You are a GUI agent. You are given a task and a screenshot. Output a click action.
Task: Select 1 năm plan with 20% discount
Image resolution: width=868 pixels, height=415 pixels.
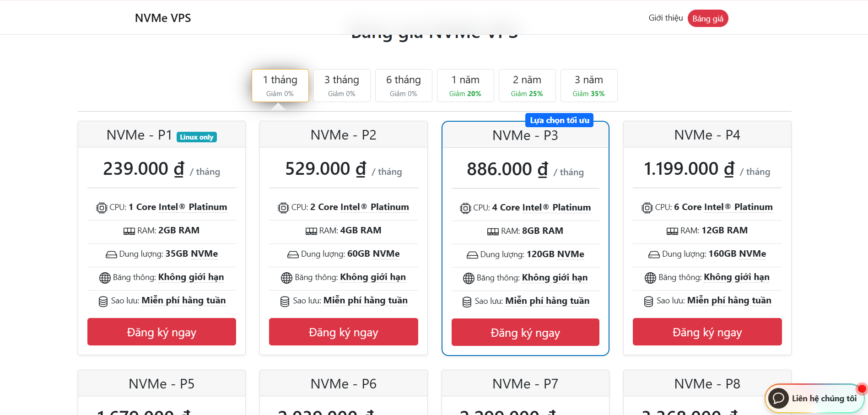(x=465, y=86)
